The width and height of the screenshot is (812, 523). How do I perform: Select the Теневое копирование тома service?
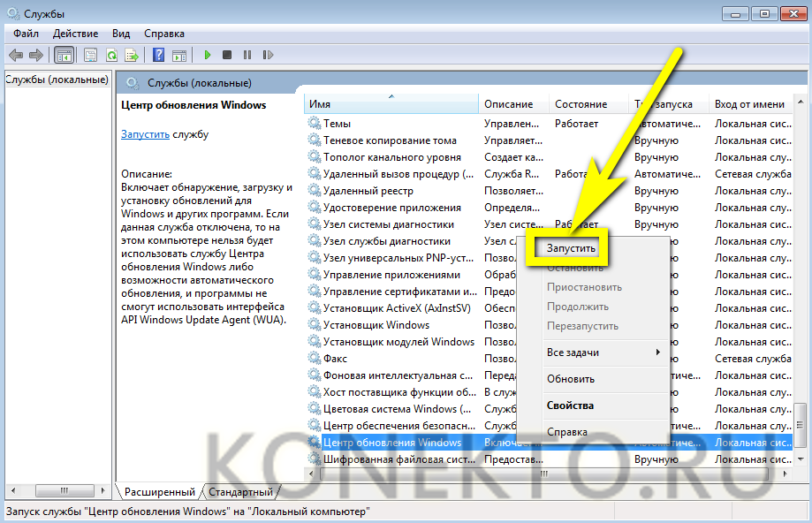click(x=390, y=140)
